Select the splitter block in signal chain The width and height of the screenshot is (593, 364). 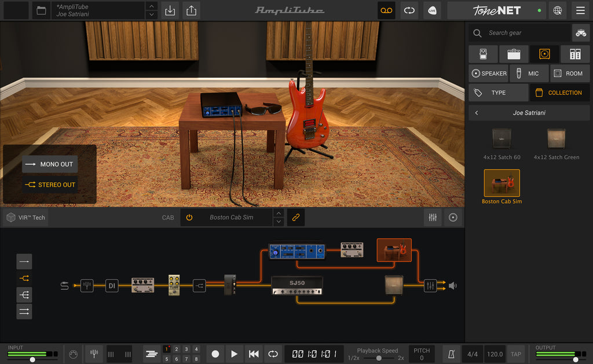(199, 285)
